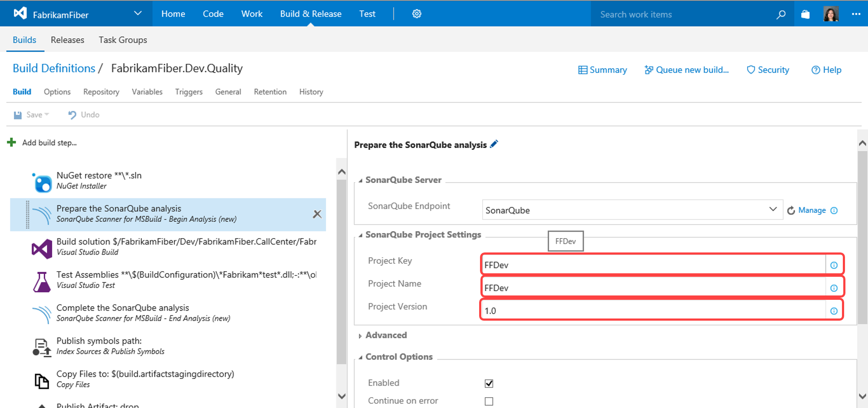The height and width of the screenshot is (408, 868).
Task: Click Queue new build...
Action: click(687, 70)
